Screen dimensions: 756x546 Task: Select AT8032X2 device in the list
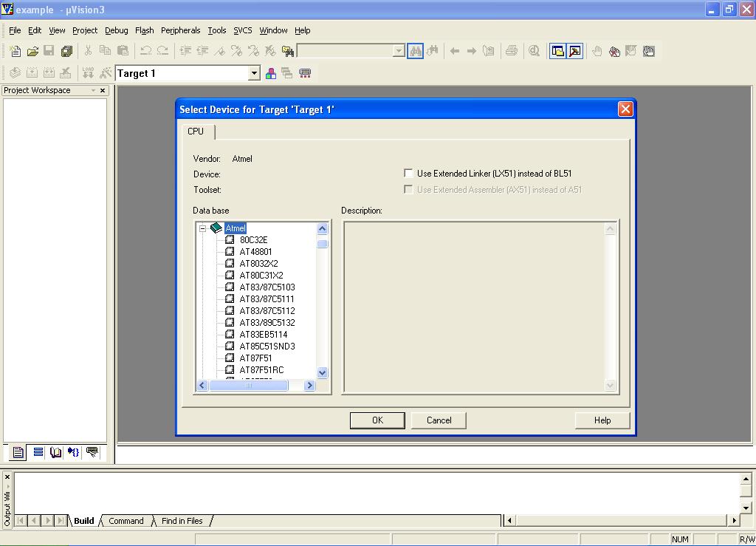[x=259, y=263]
